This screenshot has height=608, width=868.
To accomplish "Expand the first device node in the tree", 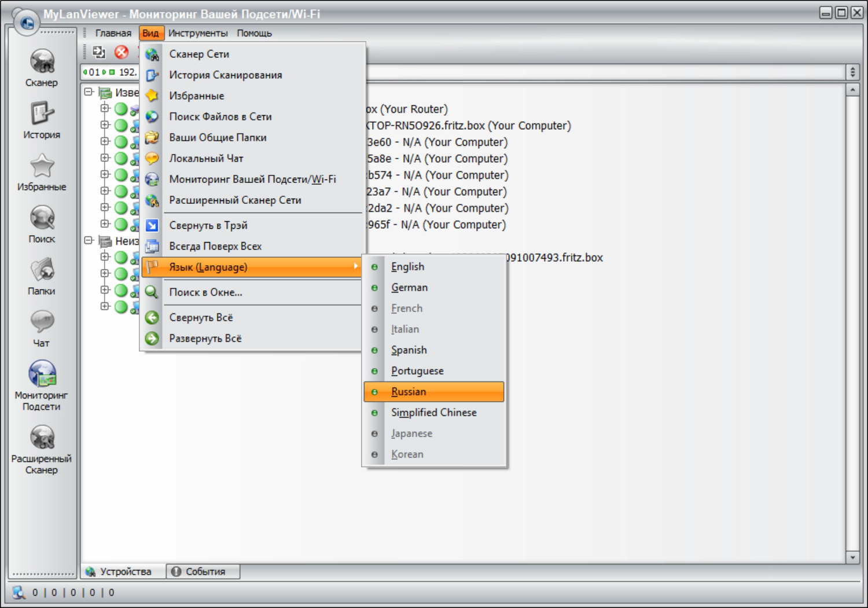I will click(105, 108).
